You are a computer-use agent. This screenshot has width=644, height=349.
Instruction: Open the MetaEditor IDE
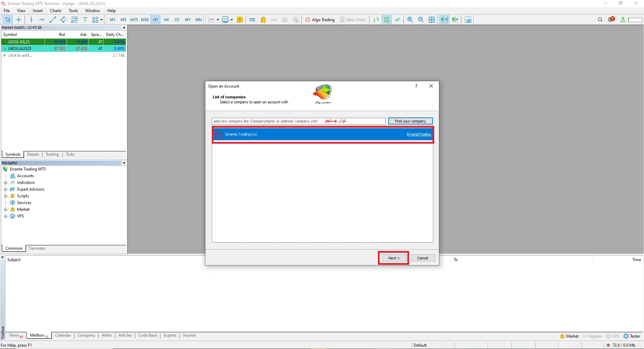click(252, 20)
